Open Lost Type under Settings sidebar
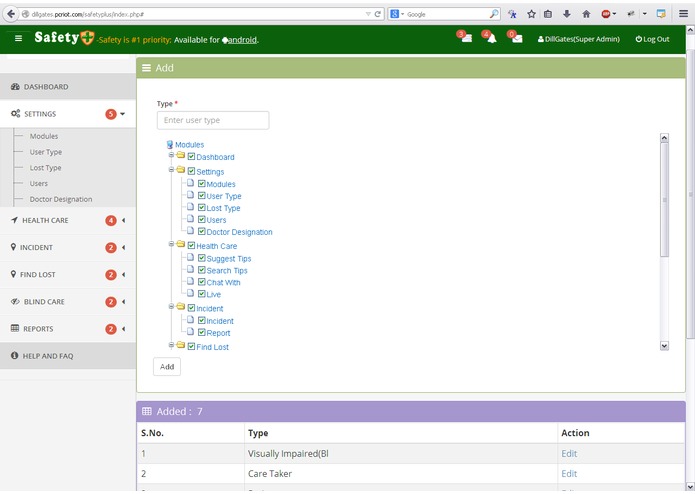Viewport: 695px width, 494px height. (x=45, y=168)
